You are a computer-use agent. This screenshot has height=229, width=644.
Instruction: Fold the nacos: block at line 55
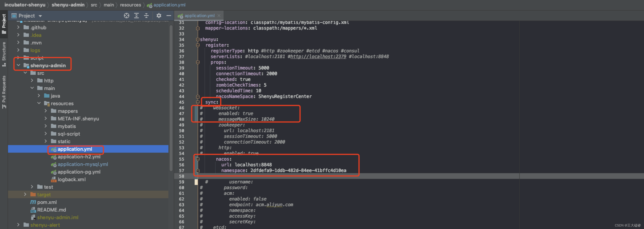(x=198, y=159)
